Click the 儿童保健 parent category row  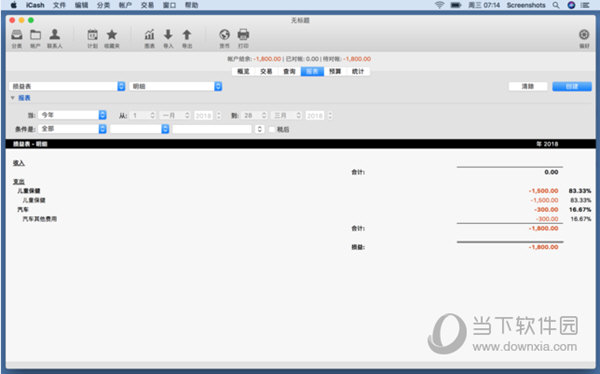pos(29,191)
